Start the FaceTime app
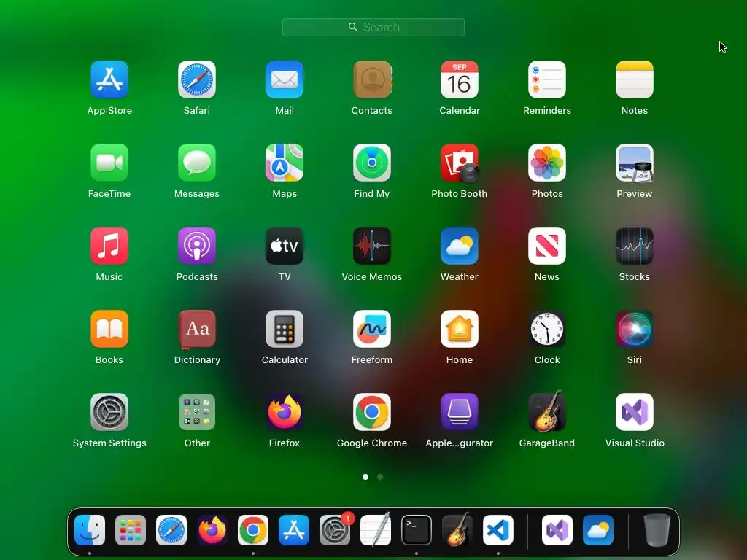The width and height of the screenshot is (747, 560). (109, 163)
